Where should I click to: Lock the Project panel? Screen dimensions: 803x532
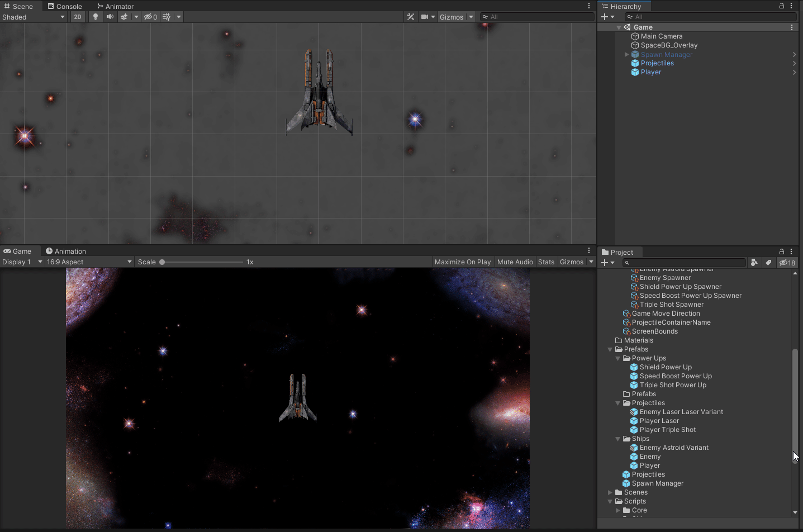[x=781, y=251]
